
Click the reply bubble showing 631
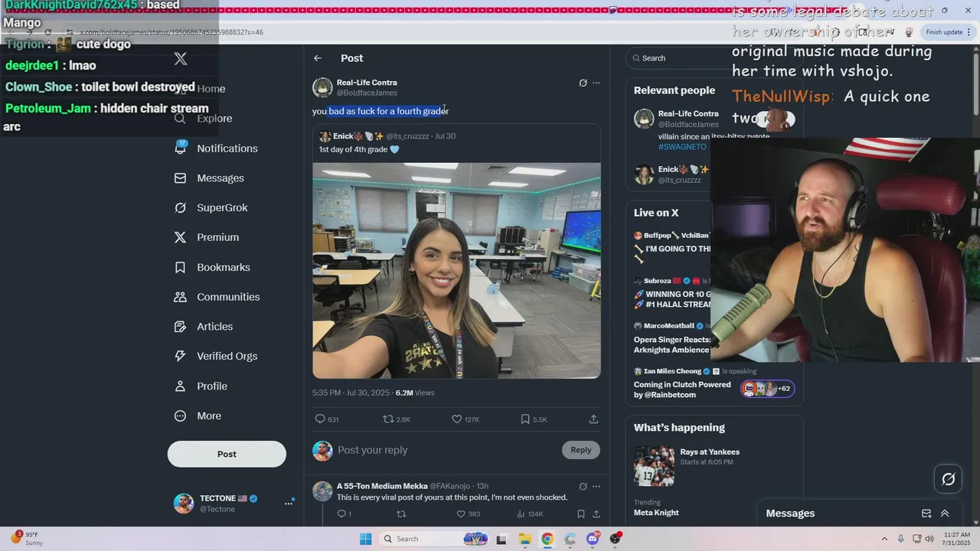click(x=326, y=419)
